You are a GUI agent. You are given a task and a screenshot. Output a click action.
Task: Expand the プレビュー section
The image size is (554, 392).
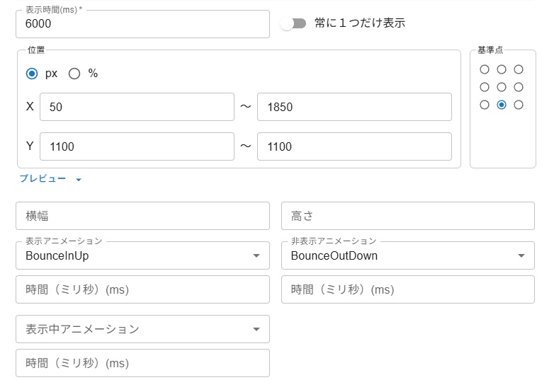pos(51,179)
